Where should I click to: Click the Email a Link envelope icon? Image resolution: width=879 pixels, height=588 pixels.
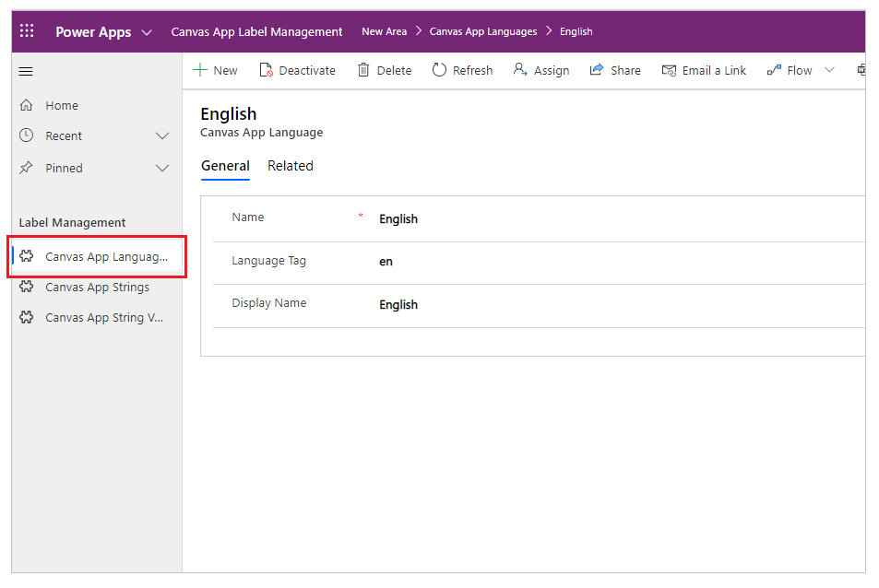pyautogui.click(x=669, y=71)
